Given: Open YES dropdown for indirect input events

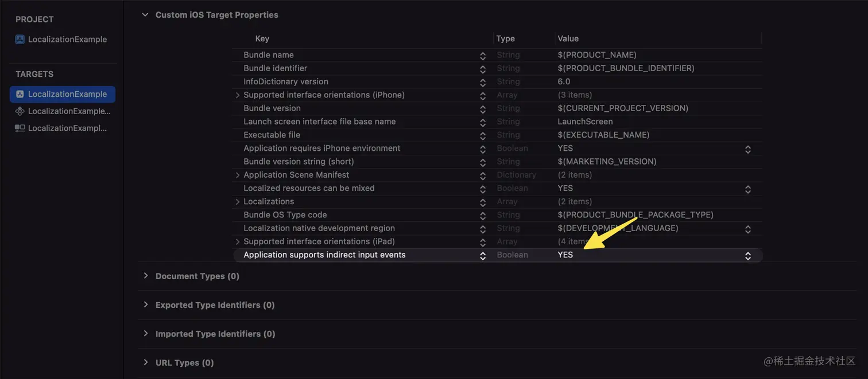Looking at the screenshot, I should 748,256.
